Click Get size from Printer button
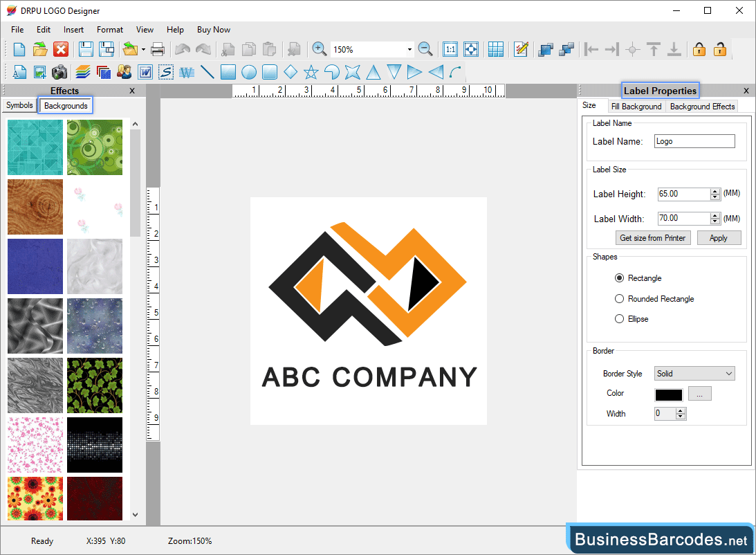Image resolution: width=756 pixels, height=555 pixels. point(652,238)
